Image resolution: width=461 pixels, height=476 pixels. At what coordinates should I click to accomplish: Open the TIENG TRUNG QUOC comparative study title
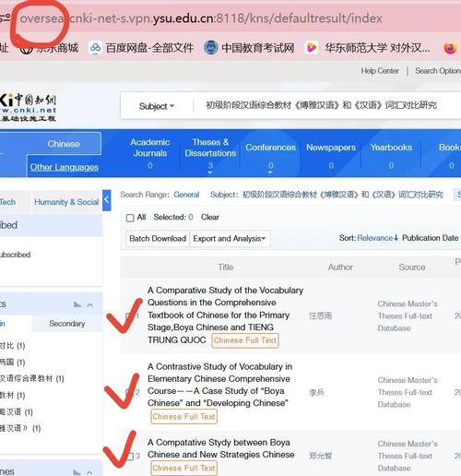click(225, 315)
